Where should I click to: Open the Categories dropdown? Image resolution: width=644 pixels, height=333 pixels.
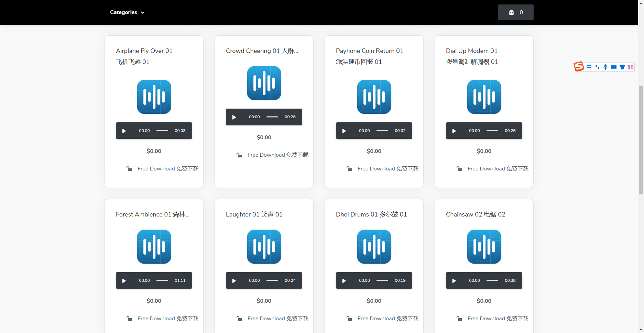[x=127, y=12]
